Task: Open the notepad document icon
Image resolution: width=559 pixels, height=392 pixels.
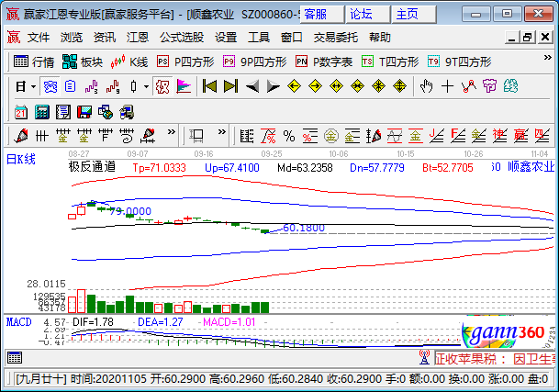Action: tap(63, 112)
